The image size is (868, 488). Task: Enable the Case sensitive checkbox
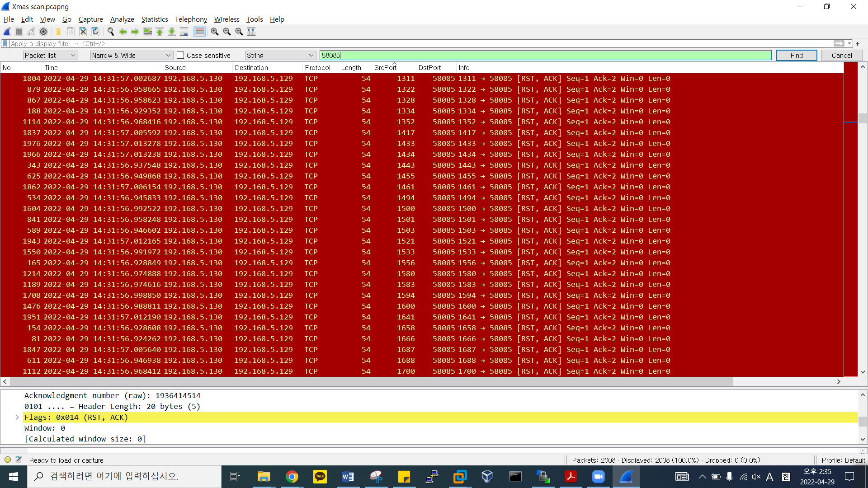(180, 56)
